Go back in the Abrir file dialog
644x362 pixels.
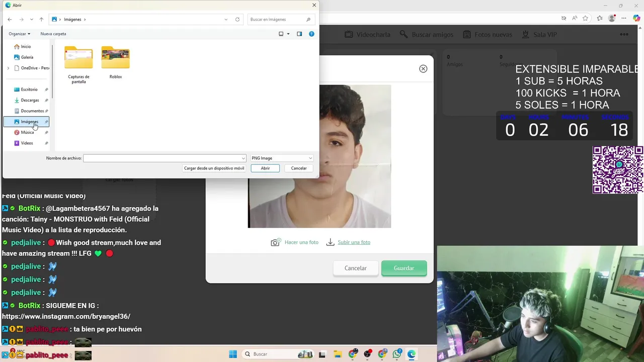click(x=10, y=19)
